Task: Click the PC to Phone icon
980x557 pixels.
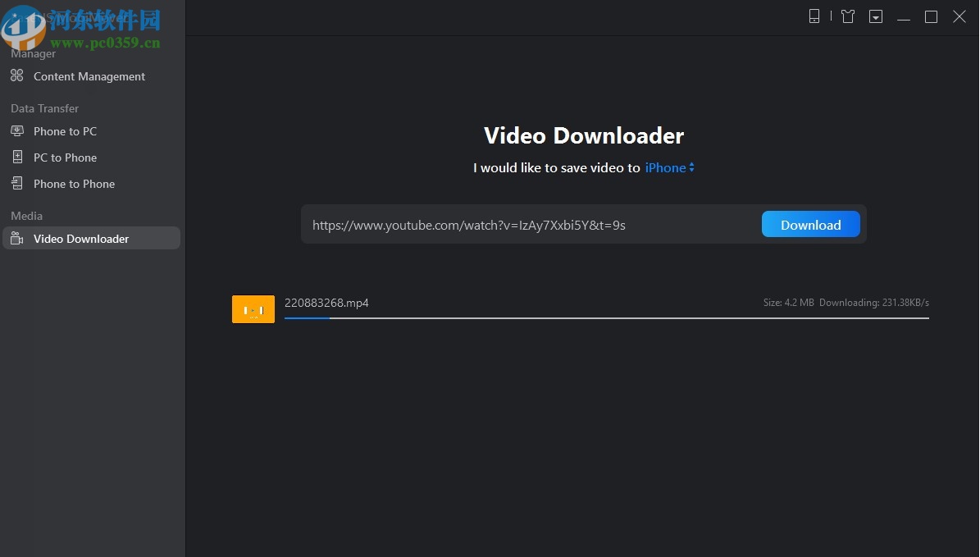Action: pyautogui.click(x=17, y=157)
